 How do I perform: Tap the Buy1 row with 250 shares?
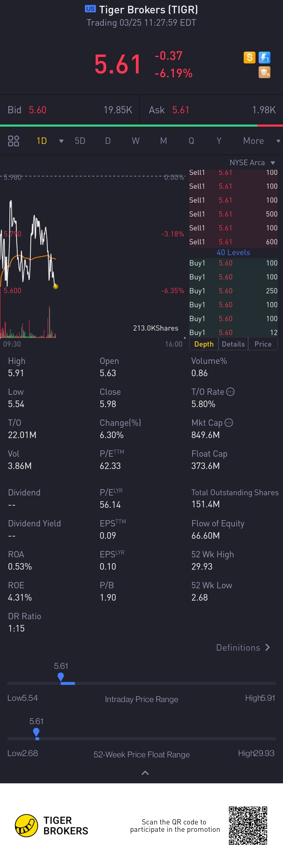coord(233,291)
